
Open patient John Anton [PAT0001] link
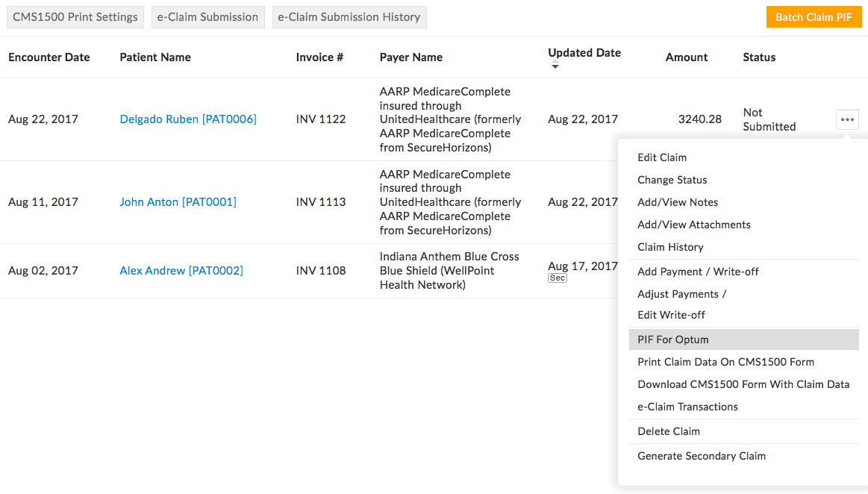click(x=178, y=202)
